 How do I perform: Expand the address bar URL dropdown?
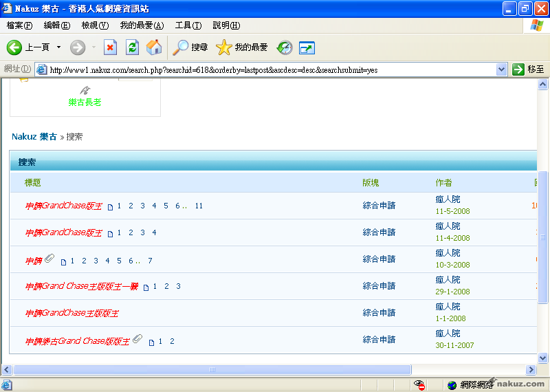click(x=502, y=69)
